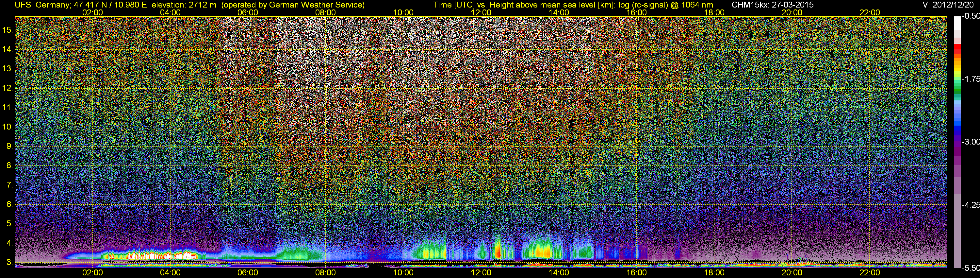Screen dimensions: 980x278
Task: Click the "16:00" label on the bottom time axis
Action: point(636,273)
